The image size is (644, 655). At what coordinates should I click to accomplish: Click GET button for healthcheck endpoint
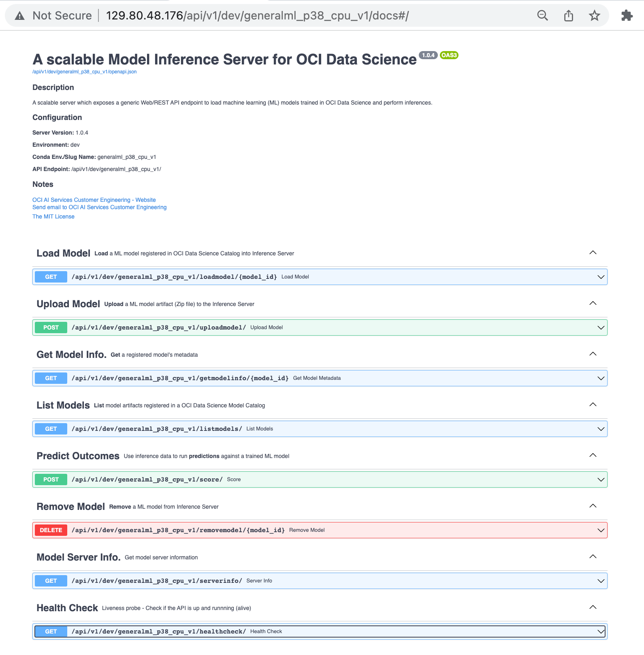coord(51,631)
